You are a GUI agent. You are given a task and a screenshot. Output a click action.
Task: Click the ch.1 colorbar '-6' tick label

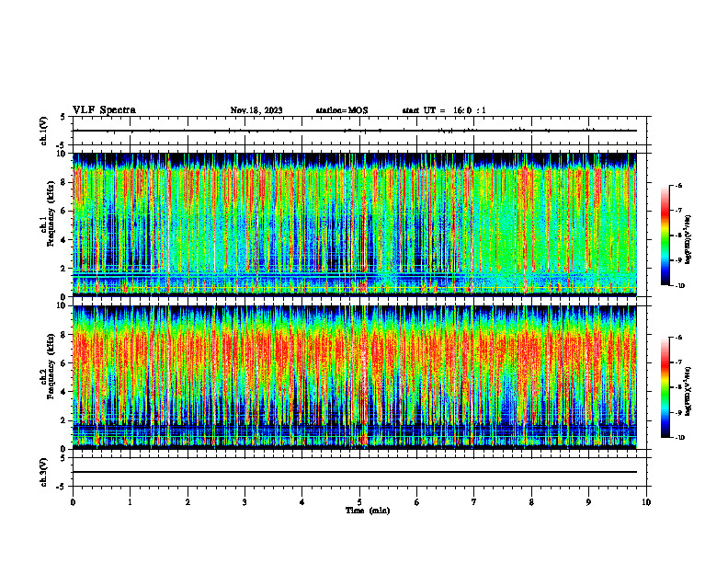[x=678, y=185]
